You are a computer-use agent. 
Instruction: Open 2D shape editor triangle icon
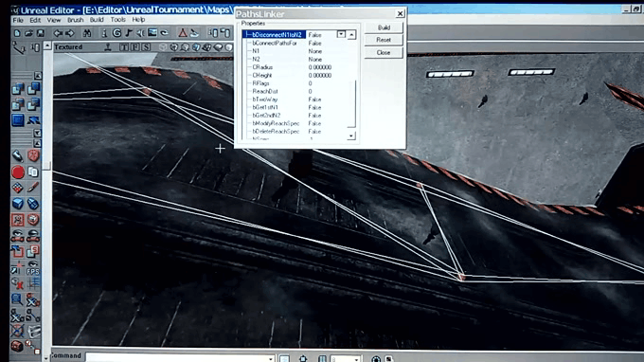click(183, 33)
